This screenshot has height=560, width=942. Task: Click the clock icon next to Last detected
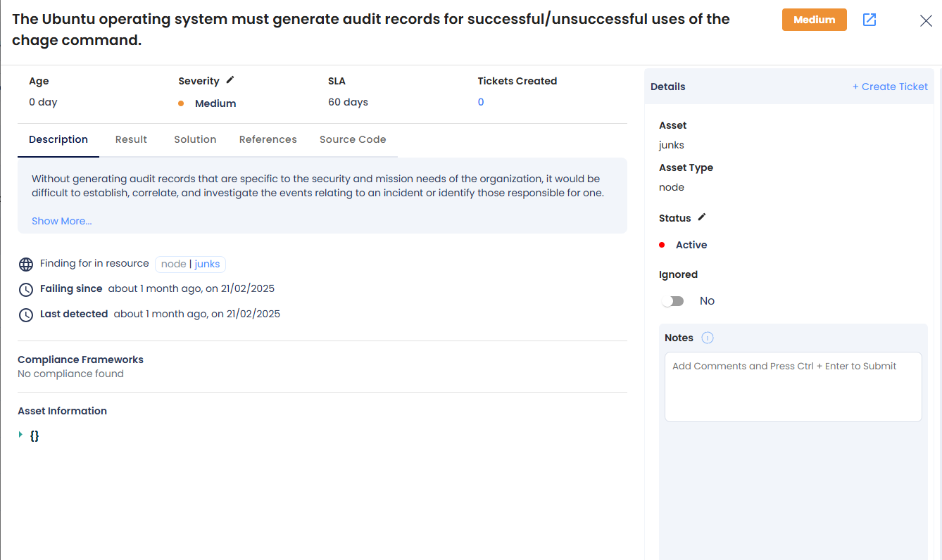[x=26, y=315]
